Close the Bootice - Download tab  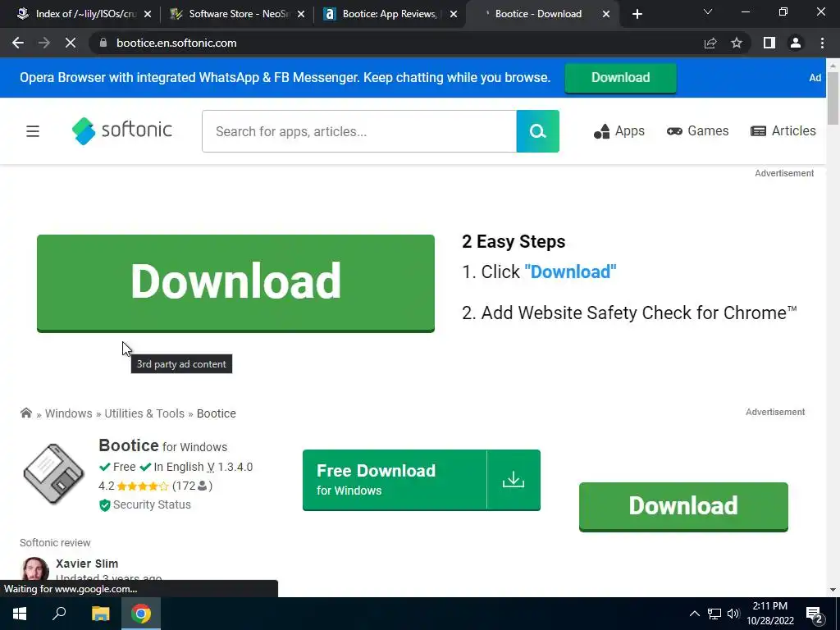click(x=606, y=14)
